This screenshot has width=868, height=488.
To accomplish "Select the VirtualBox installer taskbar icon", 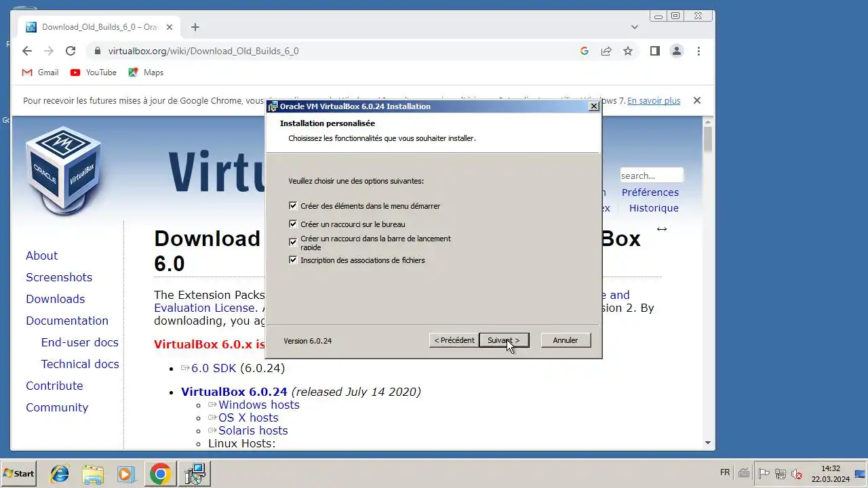I will [x=195, y=474].
